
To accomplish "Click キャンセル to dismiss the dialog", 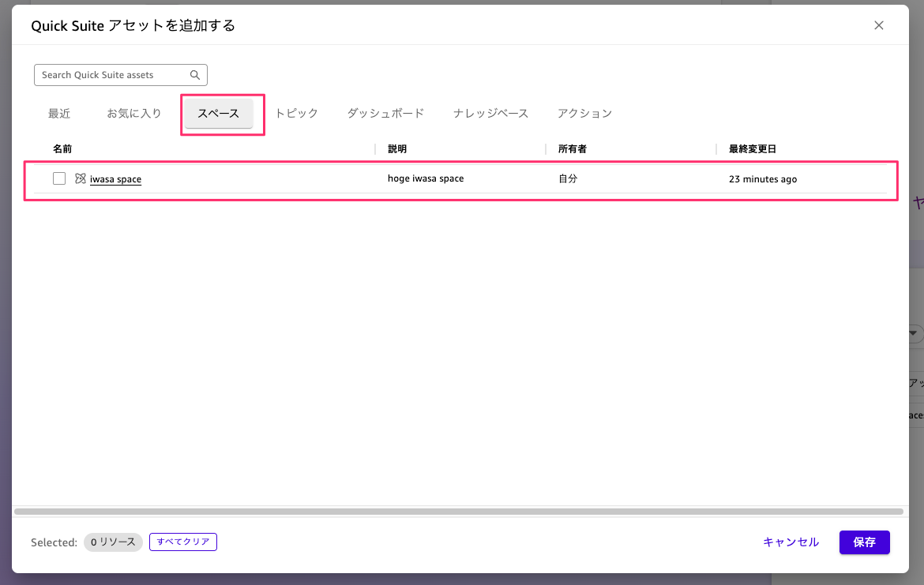I will [791, 542].
